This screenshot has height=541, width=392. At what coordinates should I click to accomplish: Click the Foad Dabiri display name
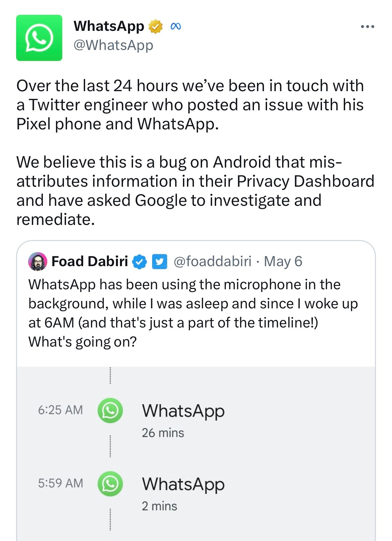(90, 261)
